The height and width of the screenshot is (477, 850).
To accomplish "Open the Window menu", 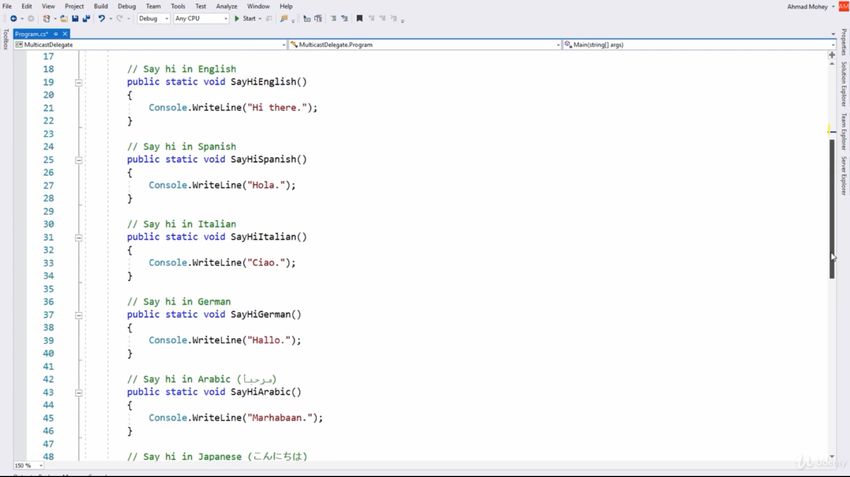I will [258, 6].
